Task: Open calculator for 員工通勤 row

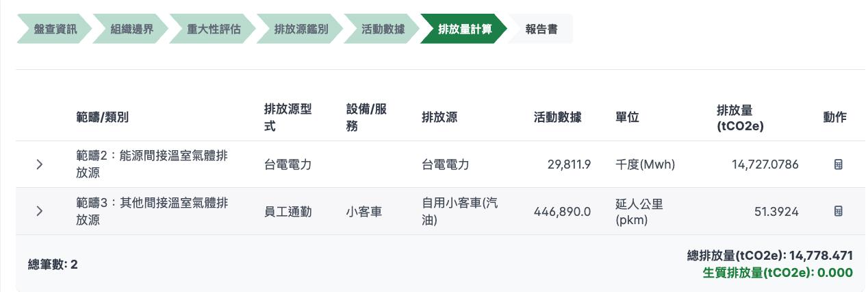Action: pos(838,211)
